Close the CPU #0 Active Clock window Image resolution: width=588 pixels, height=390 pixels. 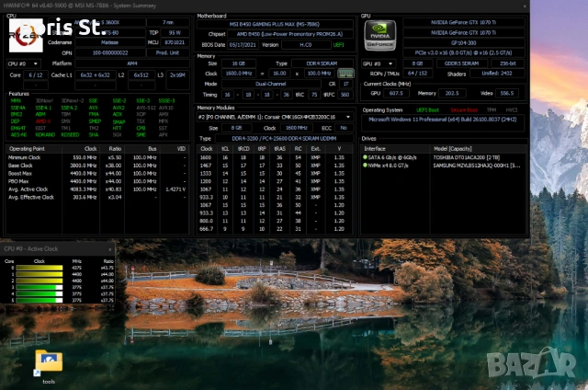point(110,249)
